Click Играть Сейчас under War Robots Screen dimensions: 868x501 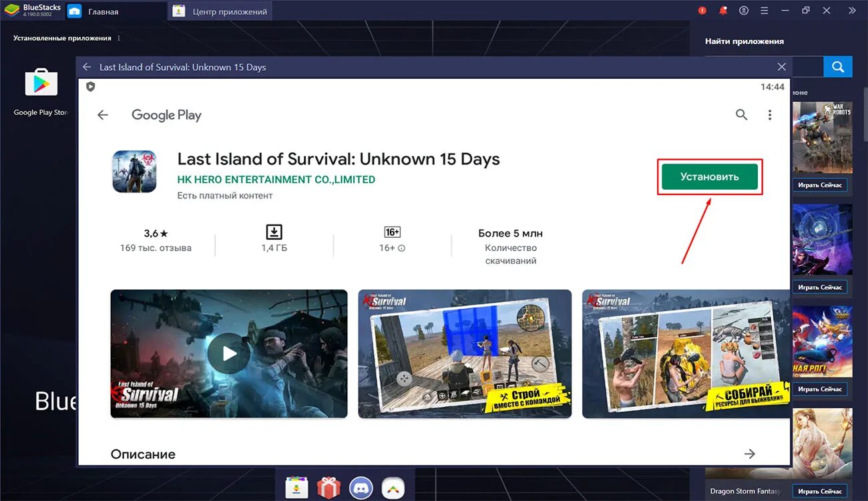pos(820,185)
